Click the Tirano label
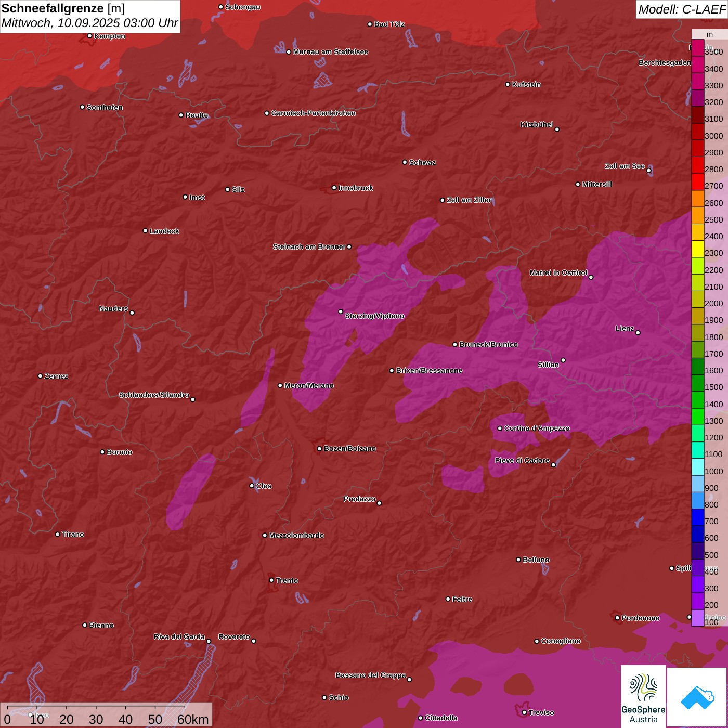This screenshot has width=728, height=728. point(73,534)
